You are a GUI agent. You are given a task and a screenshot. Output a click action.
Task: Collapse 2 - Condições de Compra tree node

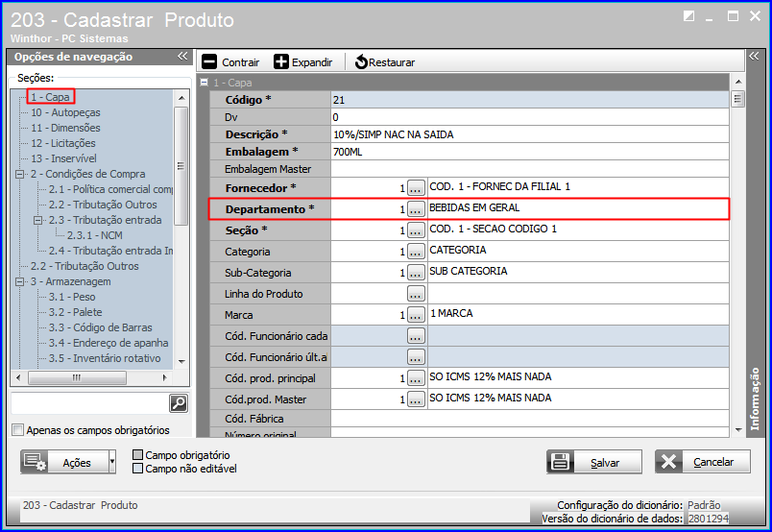coord(20,174)
